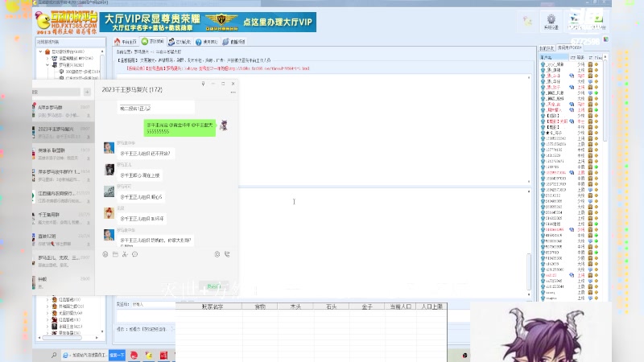The image size is (644, 362).
Task: Open the send-to recipient dropdown
Action: click(x=152, y=305)
